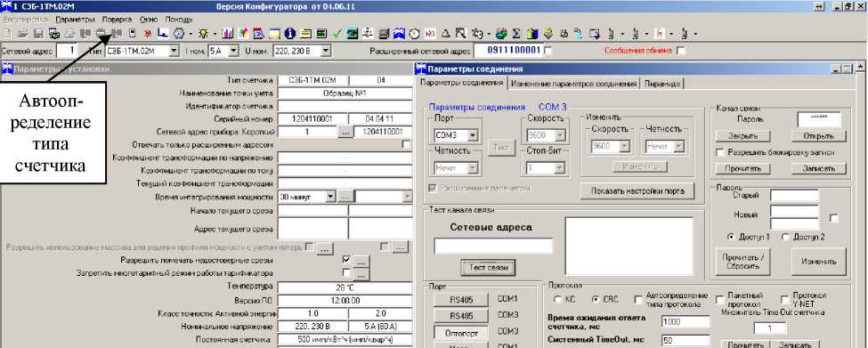The image size is (868, 348).
Task: Click the green display toolbar icon
Action: [x=321, y=33]
